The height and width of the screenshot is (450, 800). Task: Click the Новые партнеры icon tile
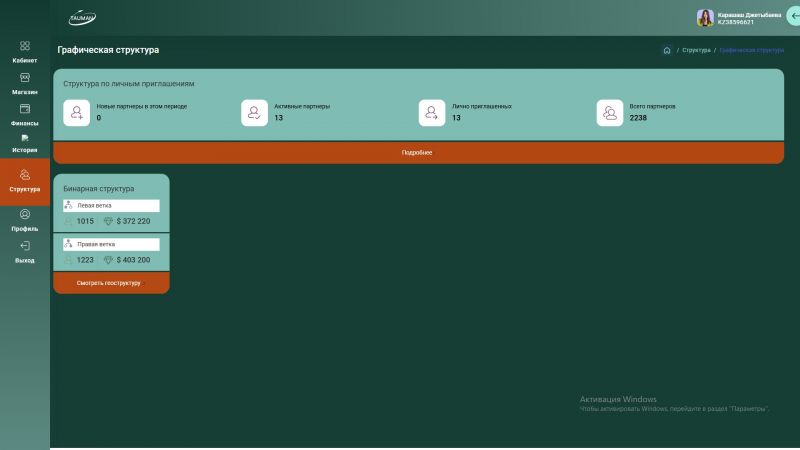[77, 113]
